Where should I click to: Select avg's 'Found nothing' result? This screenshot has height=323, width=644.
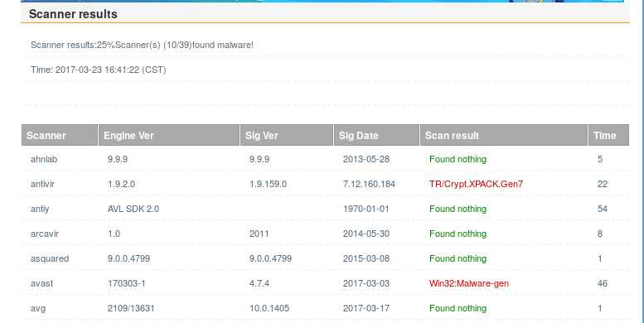tap(458, 308)
